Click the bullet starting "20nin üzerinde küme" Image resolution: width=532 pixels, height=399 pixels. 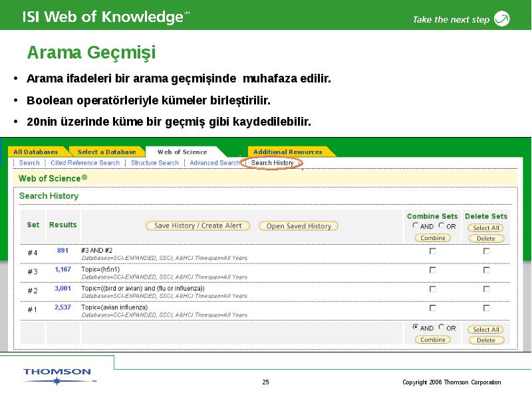point(169,122)
